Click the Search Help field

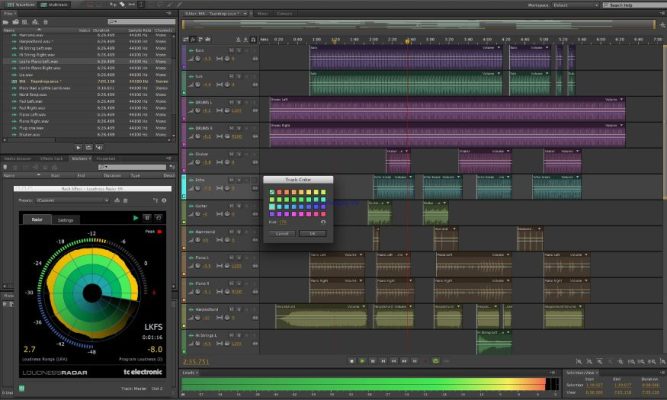[635, 5]
